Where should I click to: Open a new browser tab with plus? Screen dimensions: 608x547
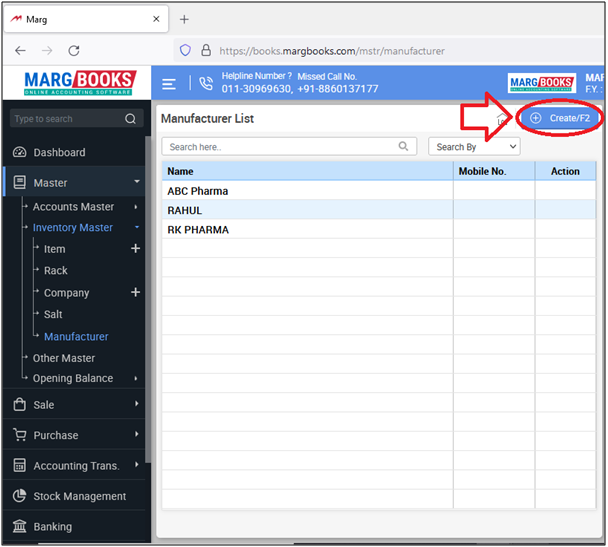coord(184,19)
